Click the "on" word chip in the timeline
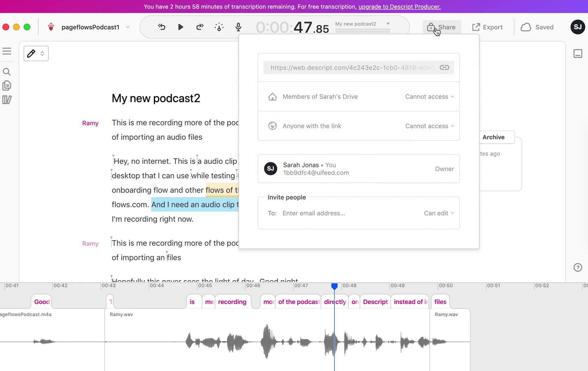 pos(355,302)
